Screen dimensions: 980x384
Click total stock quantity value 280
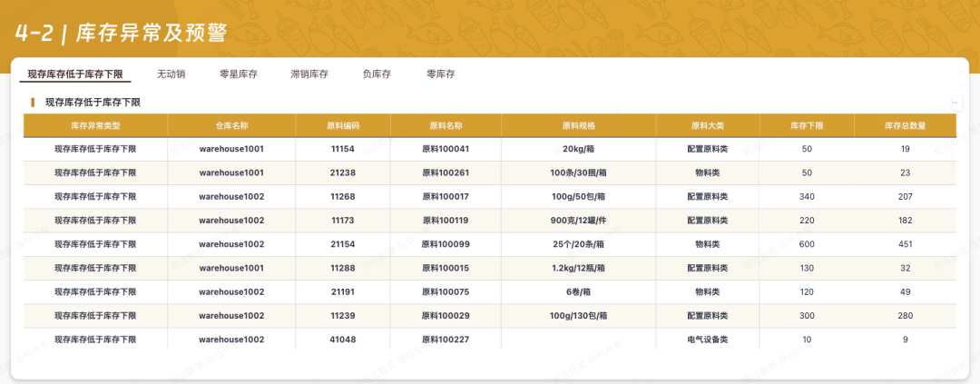905,315
